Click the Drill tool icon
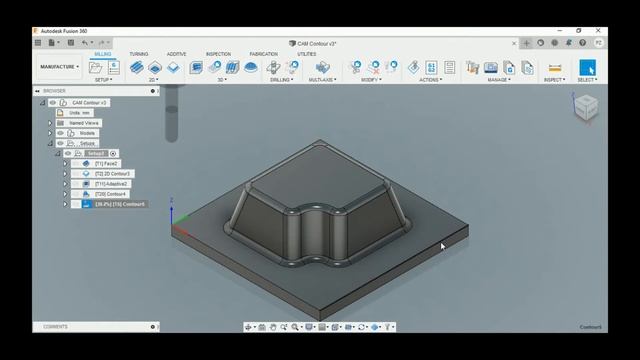This screenshot has height=360, width=640. [273, 67]
